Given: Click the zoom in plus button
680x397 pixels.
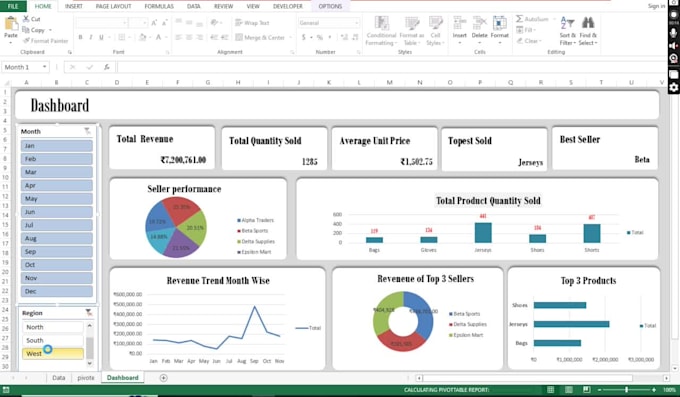Looking at the screenshot, I should [x=654, y=390].
